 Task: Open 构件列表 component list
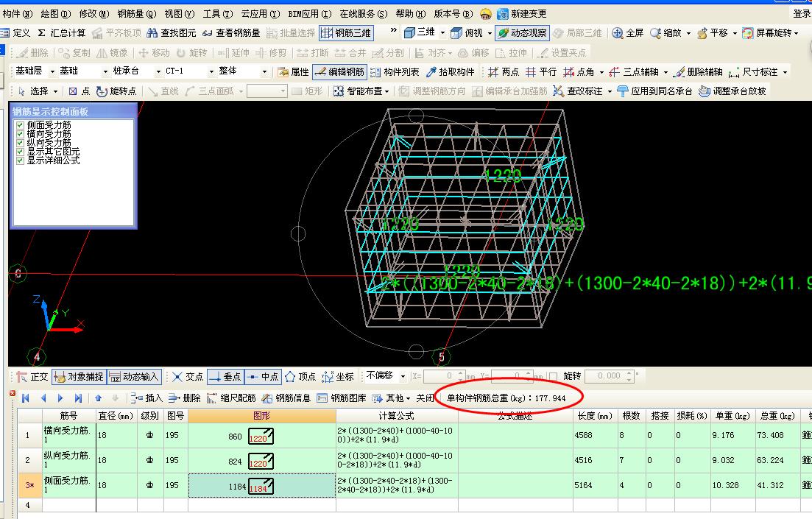coord(395,72)
